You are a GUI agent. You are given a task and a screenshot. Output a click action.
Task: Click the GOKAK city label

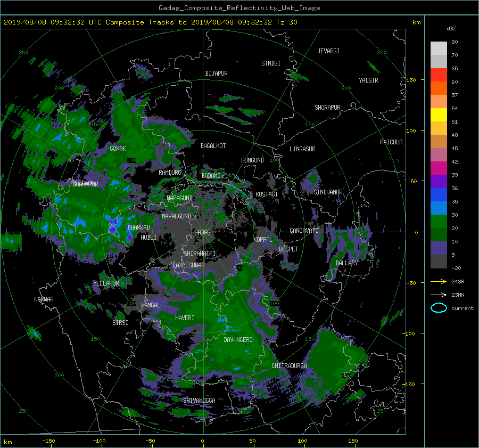[x=118, y=148]
